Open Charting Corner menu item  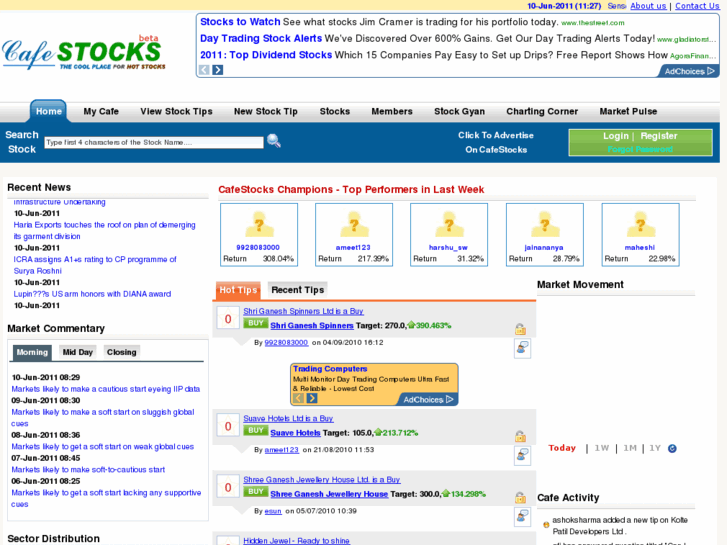[542, 111]
